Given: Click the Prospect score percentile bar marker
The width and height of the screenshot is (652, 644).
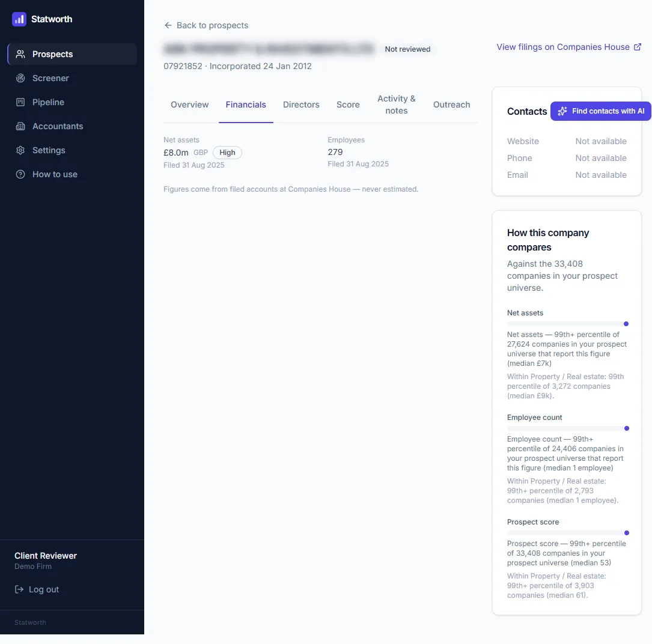Looking at the screenshot, I should point(627,533).
